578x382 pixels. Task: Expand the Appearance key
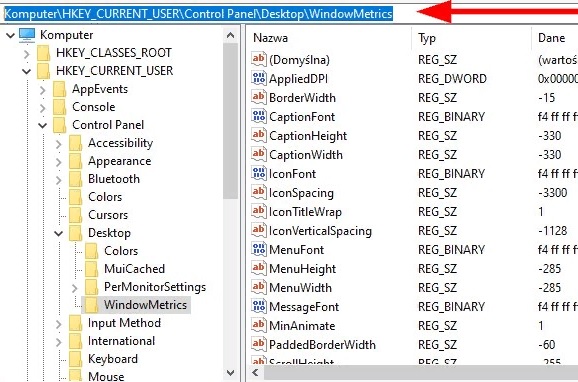pos(59,162)
